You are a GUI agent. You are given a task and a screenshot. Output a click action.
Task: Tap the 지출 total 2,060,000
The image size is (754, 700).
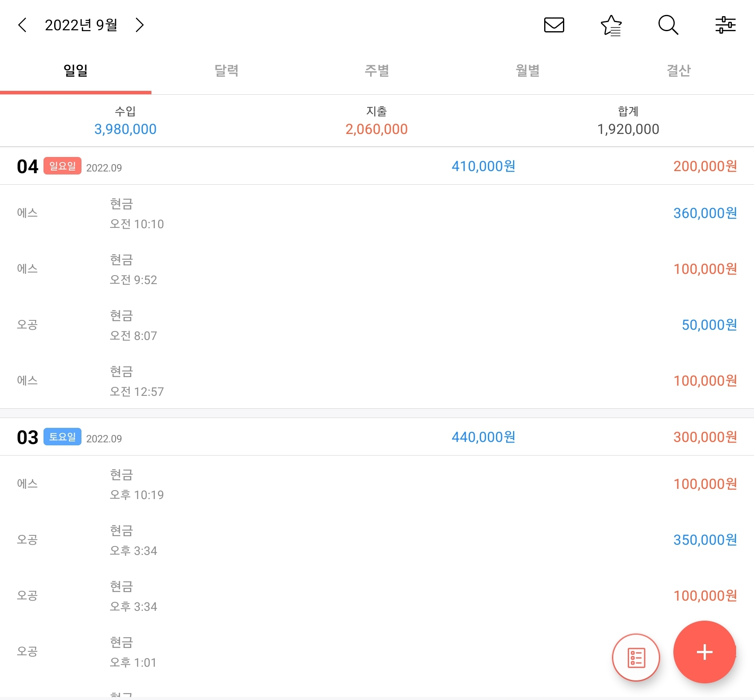click(x=377, y=129)
